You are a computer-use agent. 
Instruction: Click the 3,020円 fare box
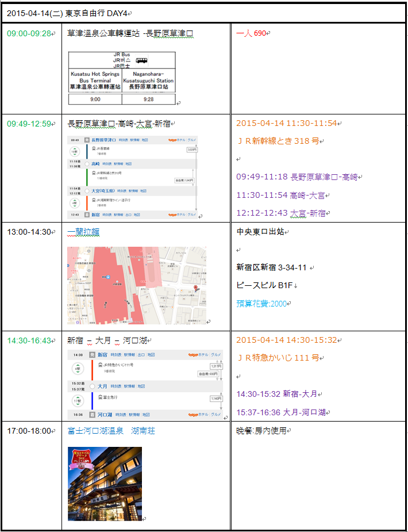coord(192,150)
